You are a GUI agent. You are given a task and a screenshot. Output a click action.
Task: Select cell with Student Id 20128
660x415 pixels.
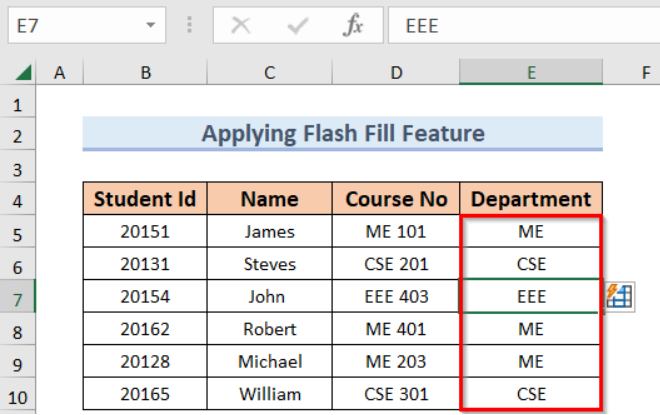pos(145,361)
